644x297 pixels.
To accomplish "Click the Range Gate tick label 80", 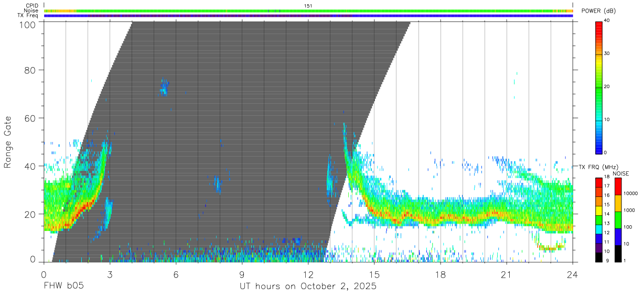I will point(31,70).
